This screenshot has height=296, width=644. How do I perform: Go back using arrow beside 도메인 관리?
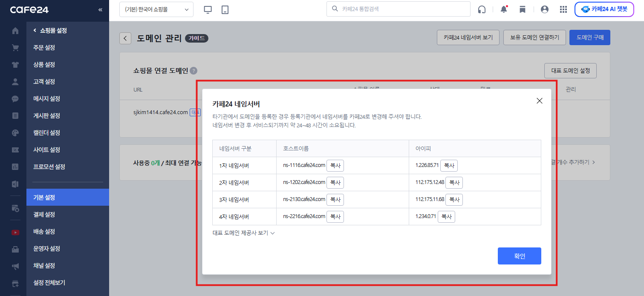coord(125,38)
